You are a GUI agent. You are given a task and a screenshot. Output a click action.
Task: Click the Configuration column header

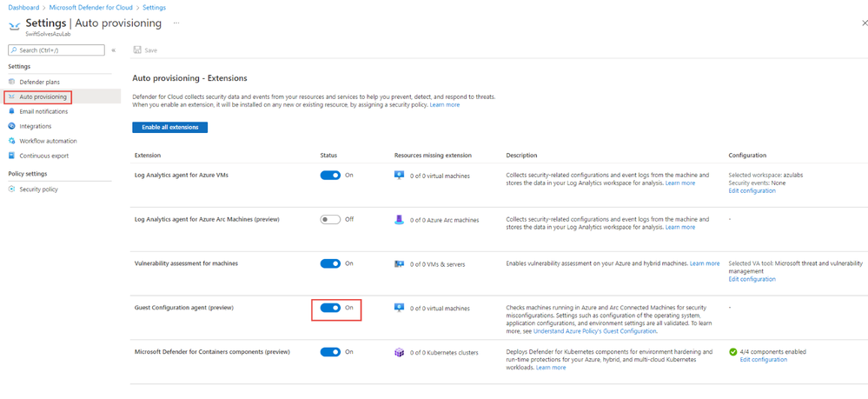tap(747, 155)
